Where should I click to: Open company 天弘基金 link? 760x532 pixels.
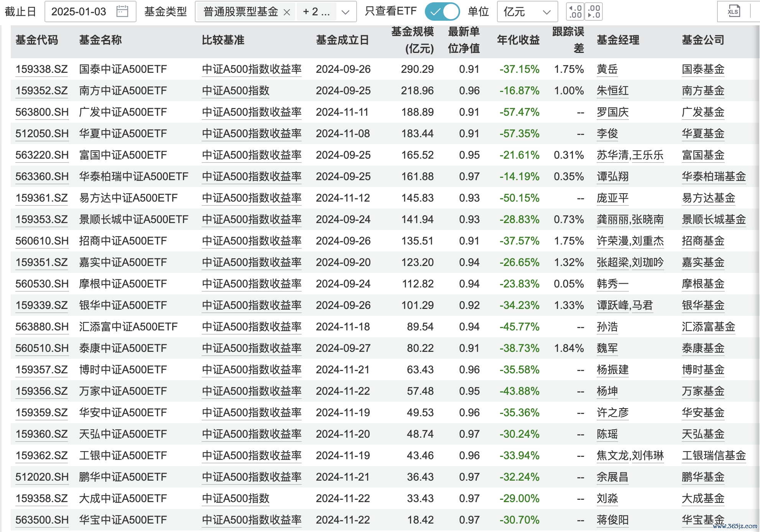click(x=703, y=434)
